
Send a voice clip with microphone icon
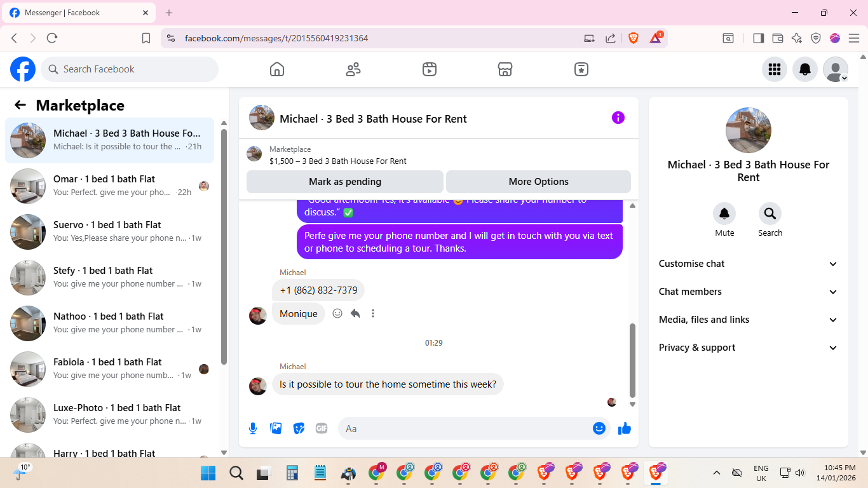253,428
